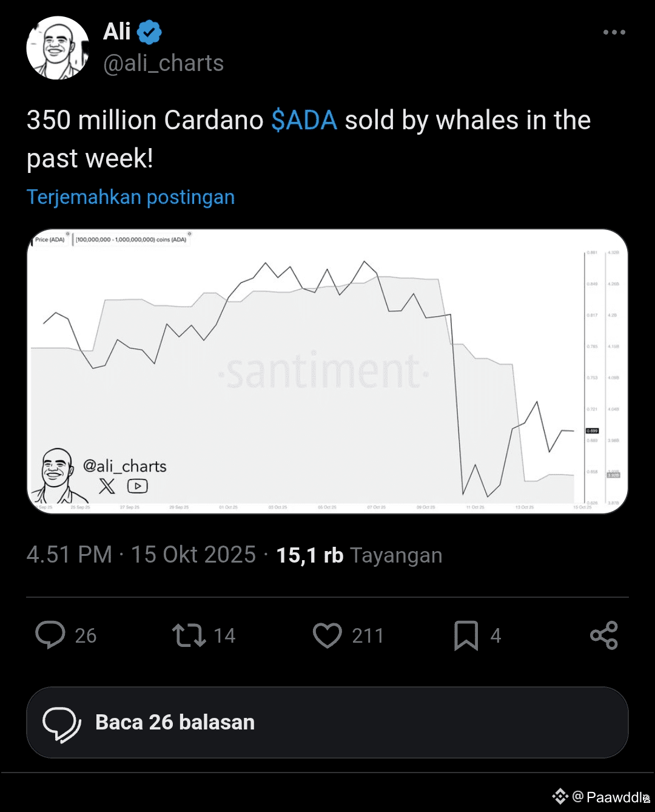Open the $ADA cashtag link

pyautogui.click(x=304, y=120)
